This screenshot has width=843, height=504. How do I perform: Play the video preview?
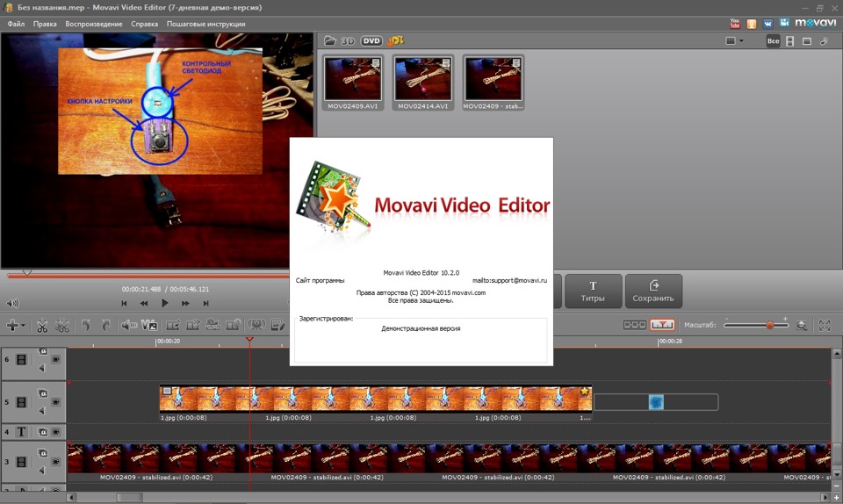click(164, 303)
